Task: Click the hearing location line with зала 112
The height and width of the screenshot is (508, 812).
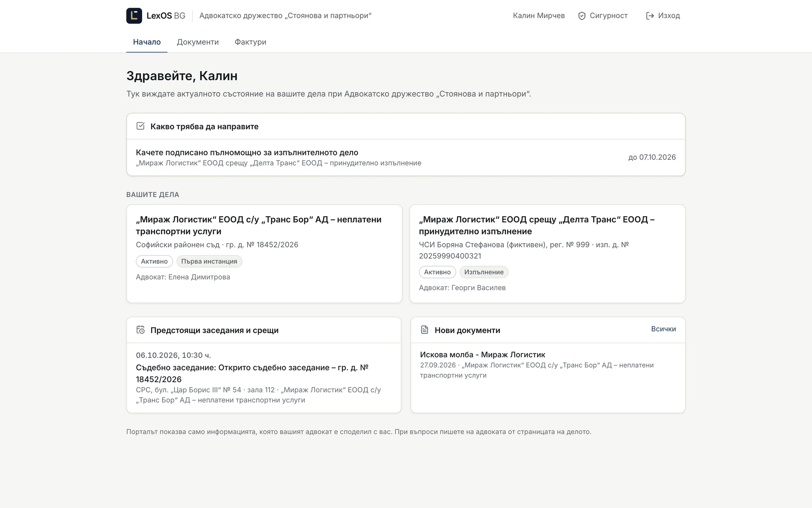Action: [x=258, y=395]
